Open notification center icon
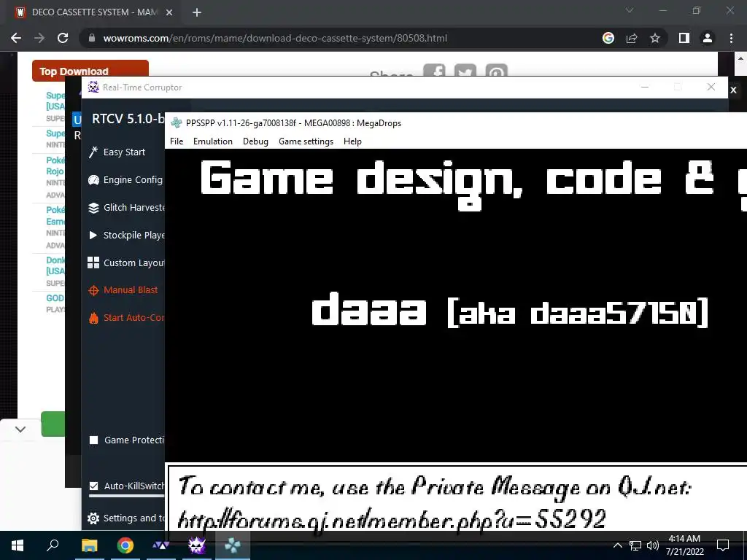Screen dimensions: 747x560 [723, 545]
